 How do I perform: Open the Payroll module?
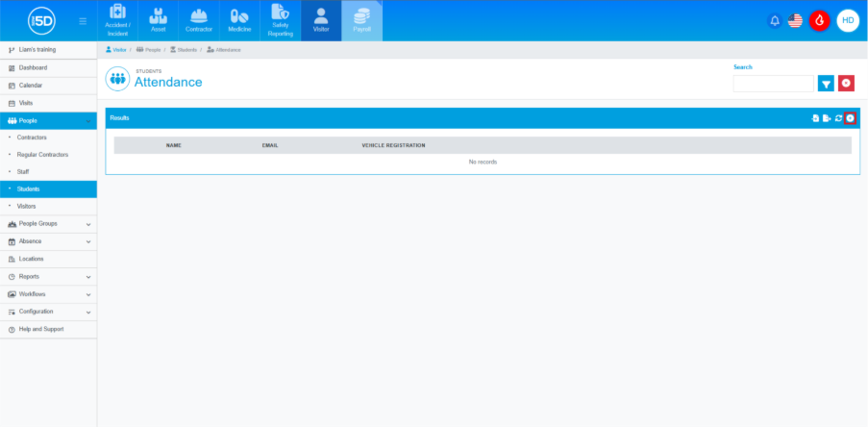tap(361, 20)
